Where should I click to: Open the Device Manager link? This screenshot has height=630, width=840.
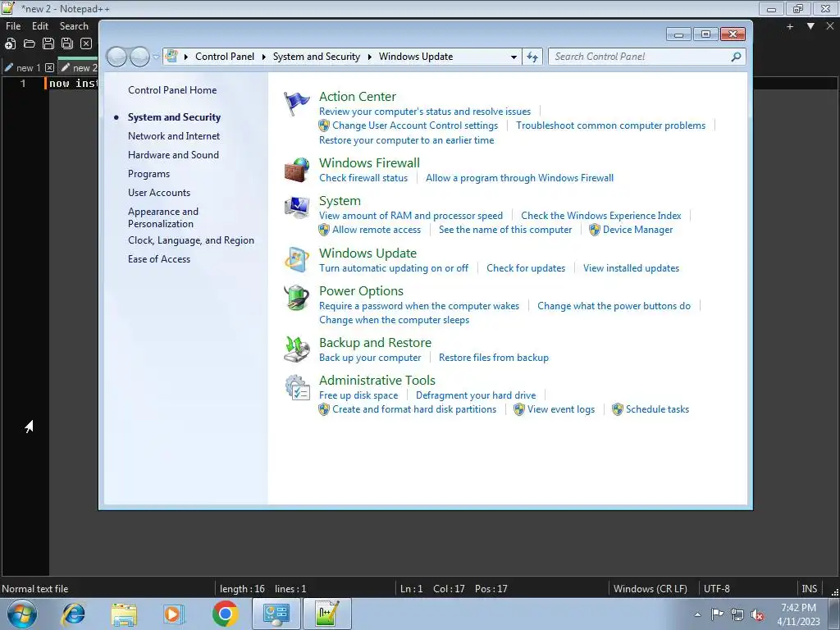637,230
